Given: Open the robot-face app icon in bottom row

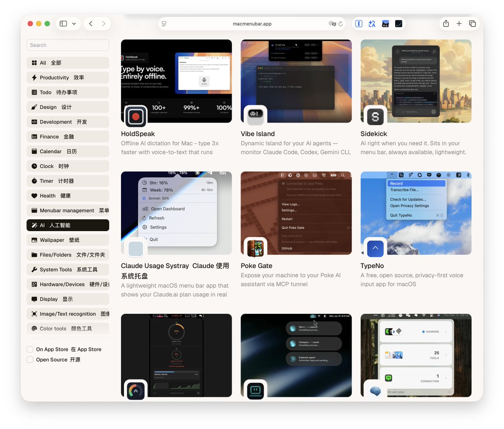Looking at the screenshot, I should tap(255, 390).
